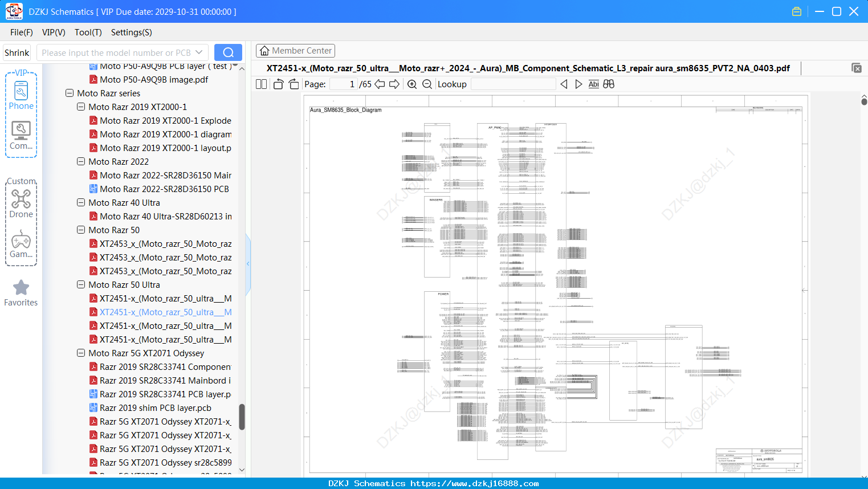Click the blue magnifier search button
The width and height of the screenshot is (868, 489).
coord(228,52)
